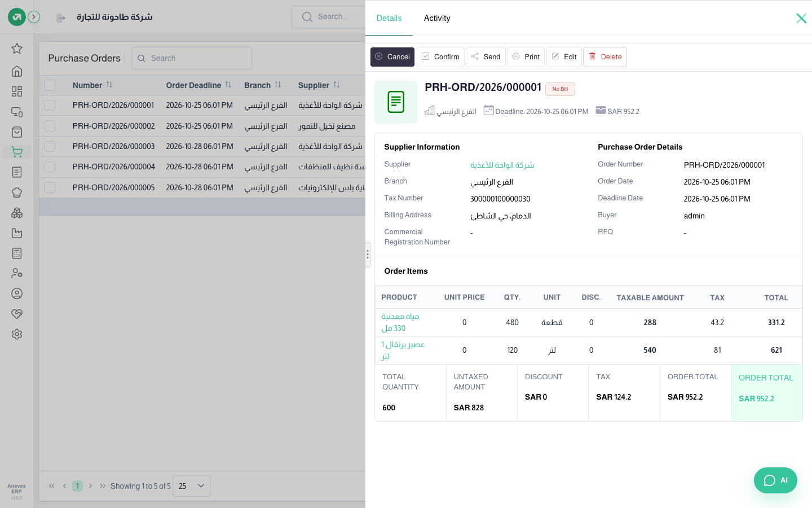
Task: Jump to the first page of orders
Action: 52,486
